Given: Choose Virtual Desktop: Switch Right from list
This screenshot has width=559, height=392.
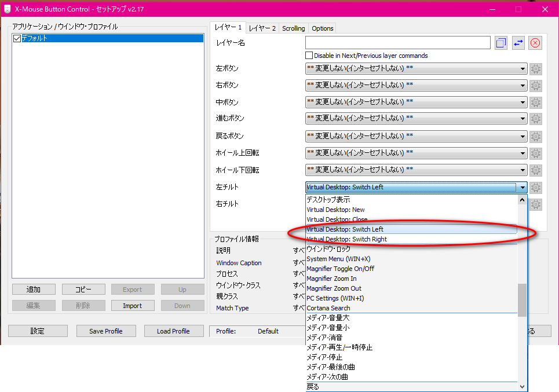Looking at the screenshot, I should click(x=346, y=239).
